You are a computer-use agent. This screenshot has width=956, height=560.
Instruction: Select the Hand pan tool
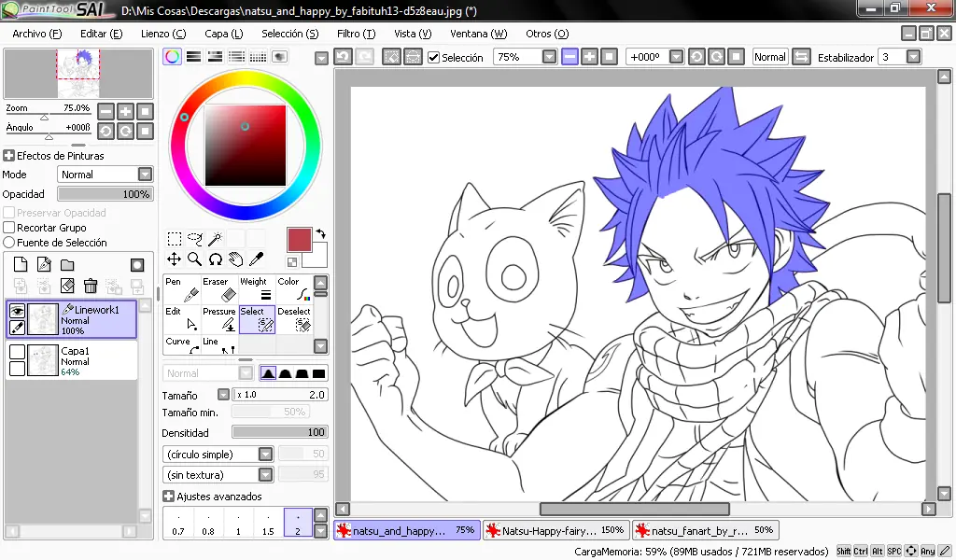[x=236, y=259]
